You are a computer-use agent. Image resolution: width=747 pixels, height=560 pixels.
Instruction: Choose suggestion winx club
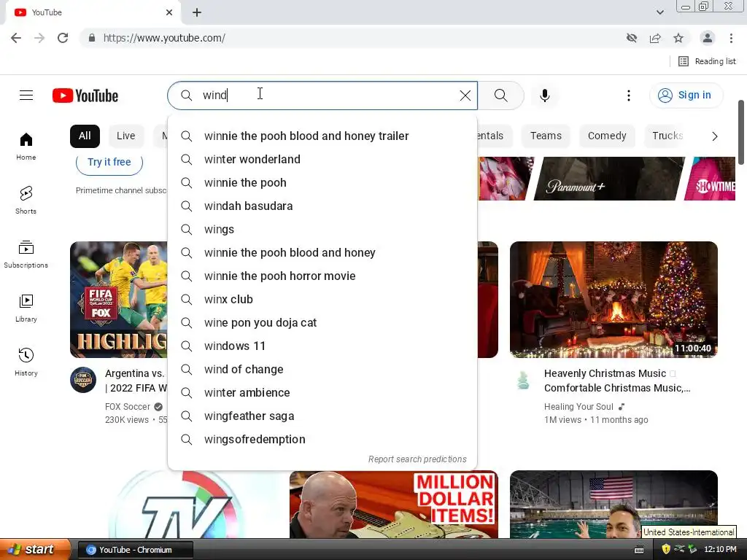tap(322, 300)
